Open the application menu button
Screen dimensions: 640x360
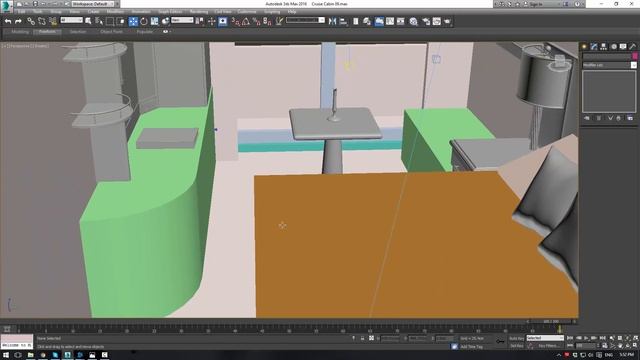pyautogui.click(x=7, y=6)
